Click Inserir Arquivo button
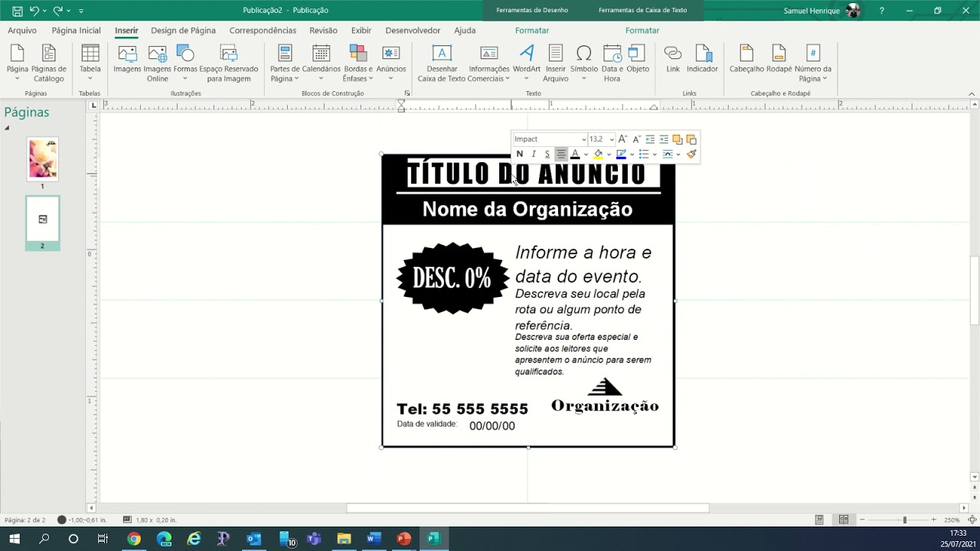This screenshot has height=551, width=980. coord(556,63)
